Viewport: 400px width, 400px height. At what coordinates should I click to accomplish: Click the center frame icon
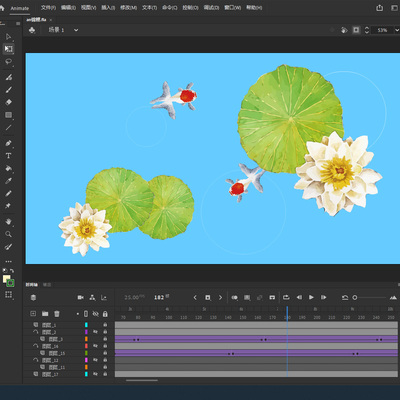click(272, 297)
